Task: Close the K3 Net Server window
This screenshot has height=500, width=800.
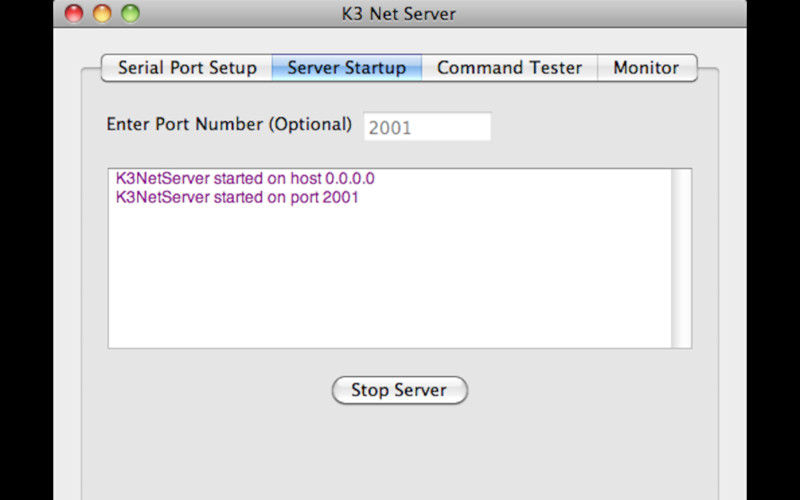Action: pyautogui.click(x=74, y=13)
